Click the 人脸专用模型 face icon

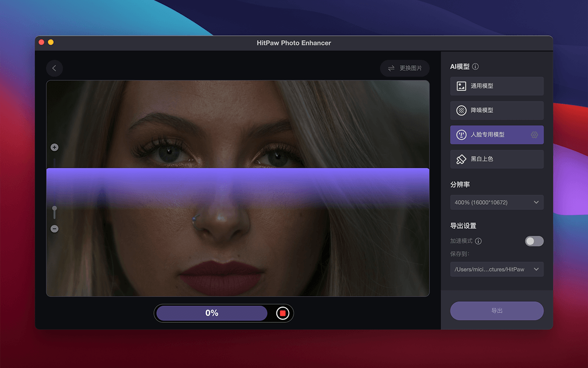(x=461, y=134)
